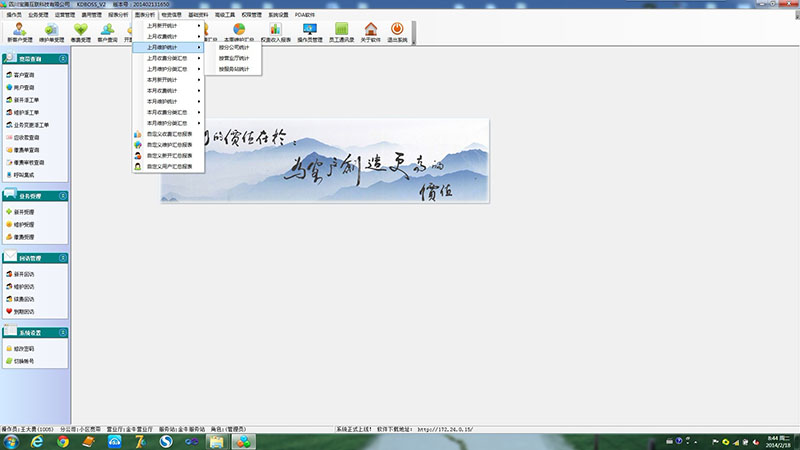The image size is (800, 450).
Task: Expand 上月收费统计 submenu
Action: (168, 37)
